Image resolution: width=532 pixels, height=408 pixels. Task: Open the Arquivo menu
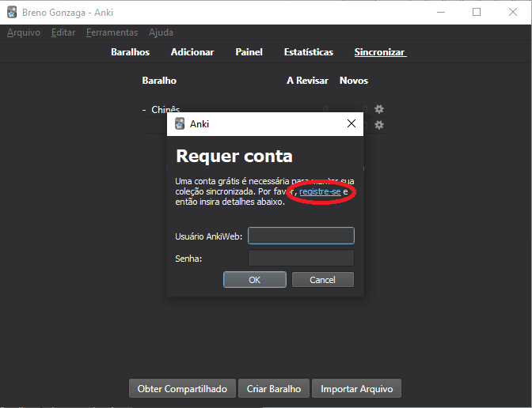tap(24, 32)
